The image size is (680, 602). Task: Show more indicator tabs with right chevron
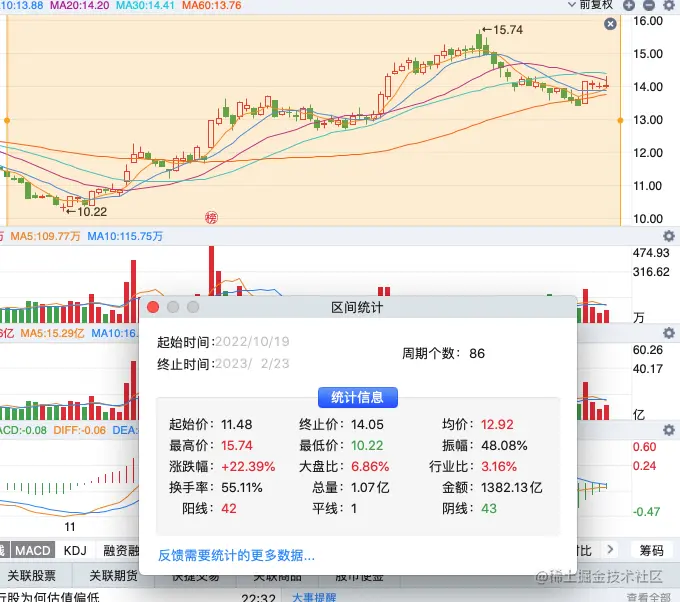610,550
